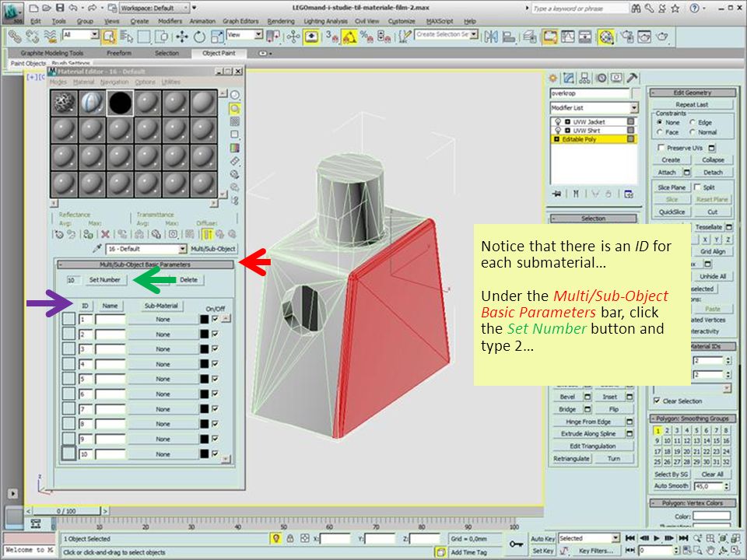Choose the Select and Rotate tool
This screenshot has height=560, width=747.
199,37
